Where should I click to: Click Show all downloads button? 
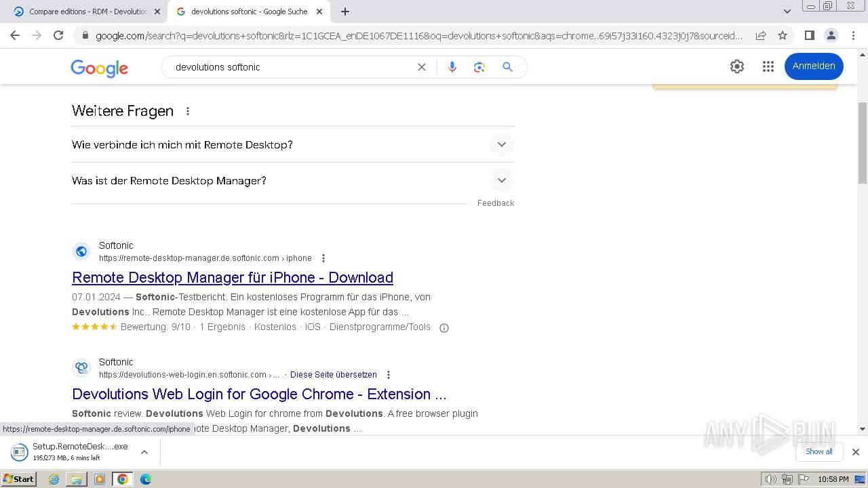(x=819, y=451)
